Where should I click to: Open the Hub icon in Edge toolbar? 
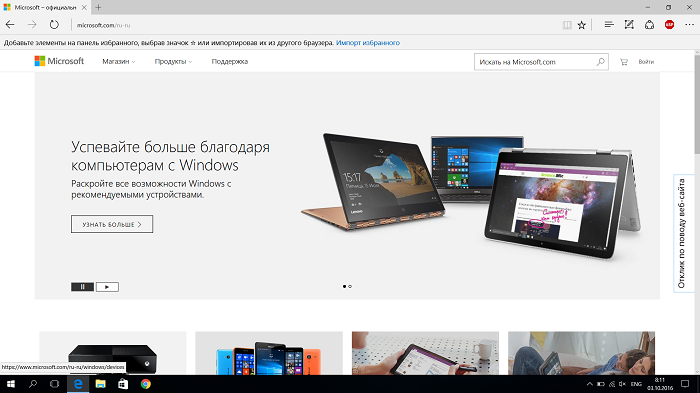click(x=609, y=25)
